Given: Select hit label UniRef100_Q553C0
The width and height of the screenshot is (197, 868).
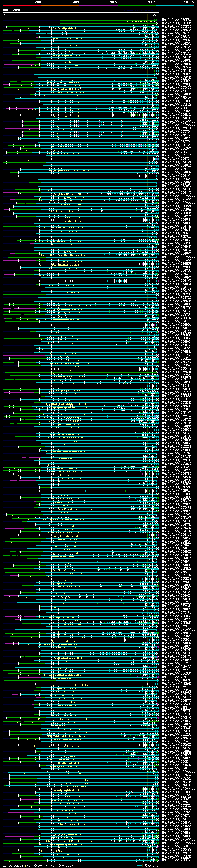Looking at the screenshot, I should (177, 54).
